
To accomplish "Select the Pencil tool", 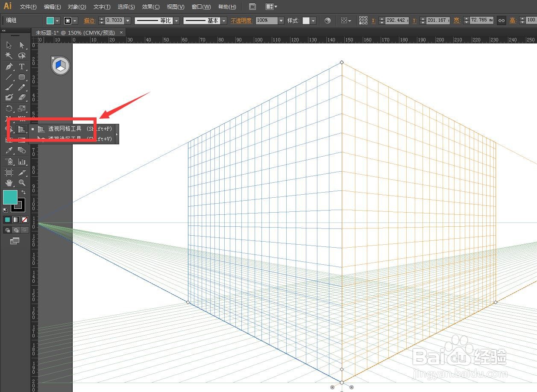I will click(x=22, y=88).
